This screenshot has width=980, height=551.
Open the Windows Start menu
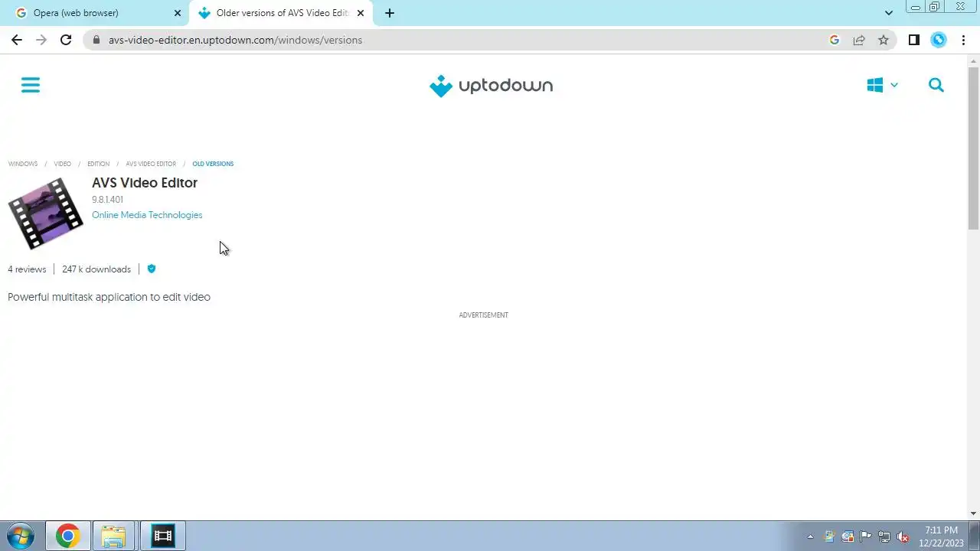pyautogui.click(x=21, y=536)
